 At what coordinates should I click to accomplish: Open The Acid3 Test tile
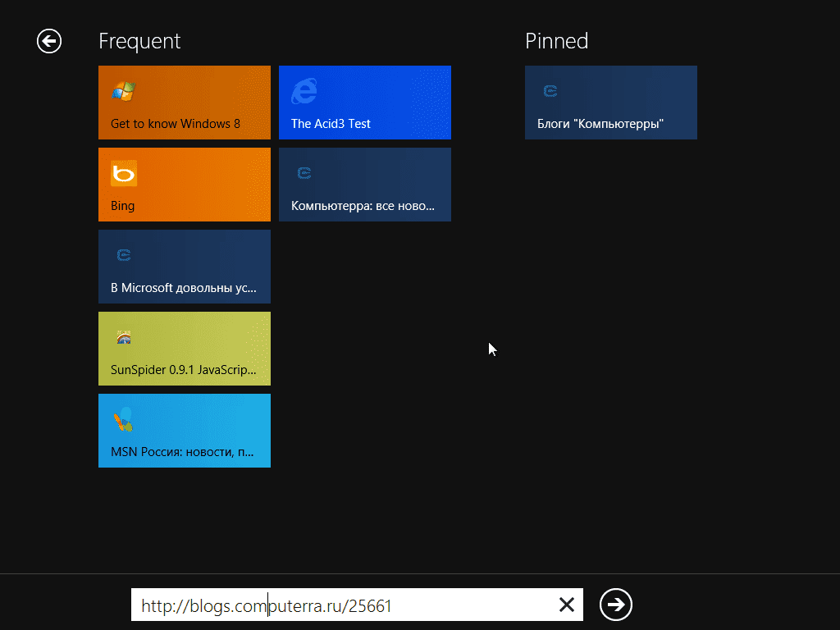point(365,103)
